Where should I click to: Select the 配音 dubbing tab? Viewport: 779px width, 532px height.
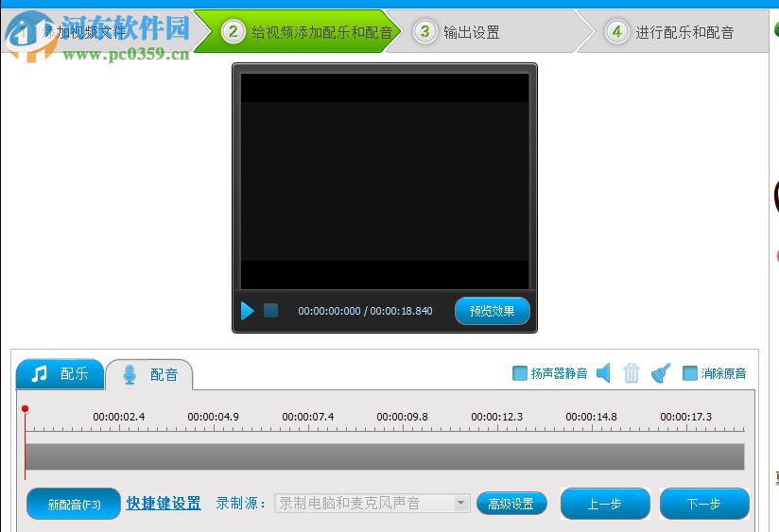tap(149, 374)
